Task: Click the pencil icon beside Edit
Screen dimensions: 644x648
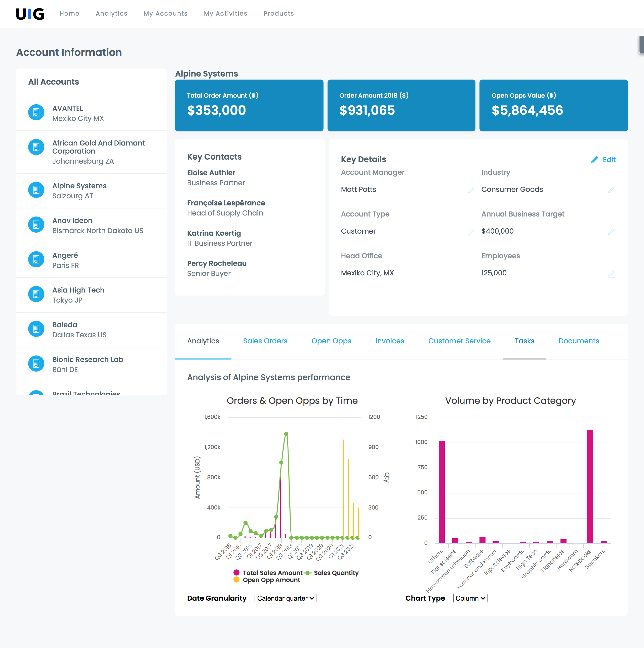Action: click(594, 160)
